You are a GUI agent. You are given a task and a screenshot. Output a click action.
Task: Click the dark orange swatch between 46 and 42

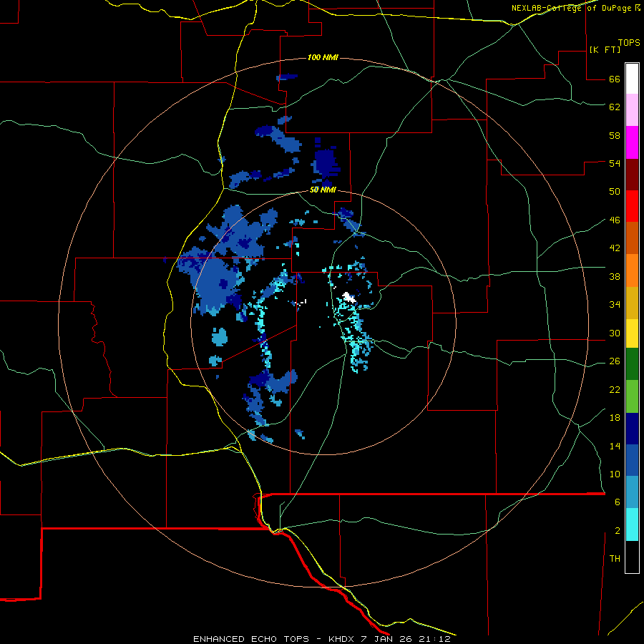(632, 238)
